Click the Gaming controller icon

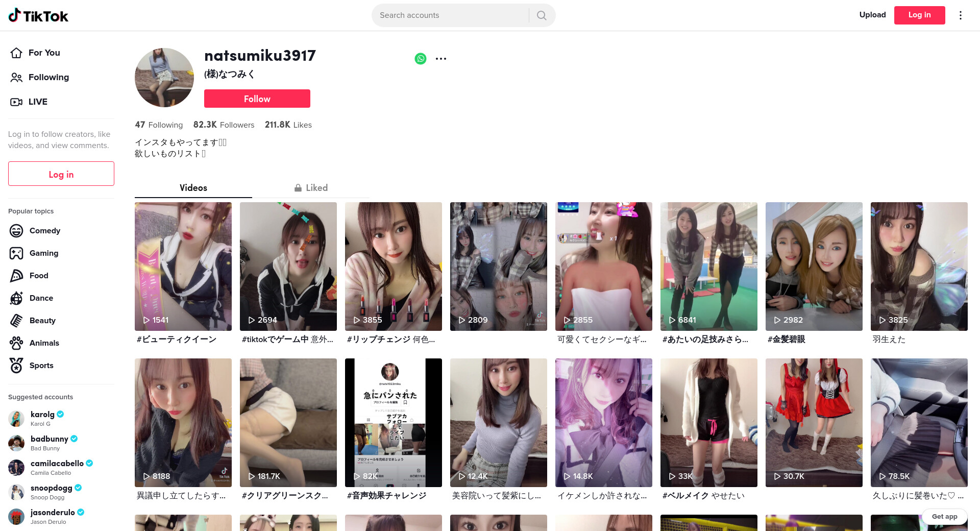[16, 253]
